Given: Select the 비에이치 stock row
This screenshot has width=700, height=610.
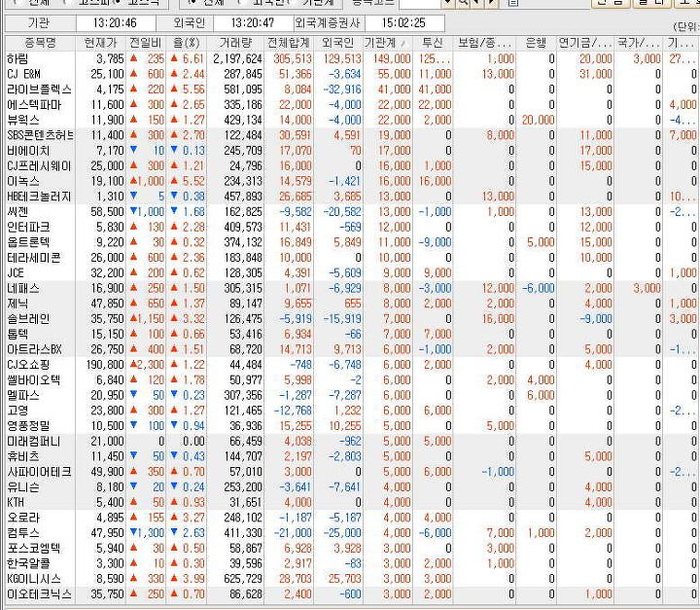Looking at the screenshot, I should pyautogui.click(x=353, y=150).
